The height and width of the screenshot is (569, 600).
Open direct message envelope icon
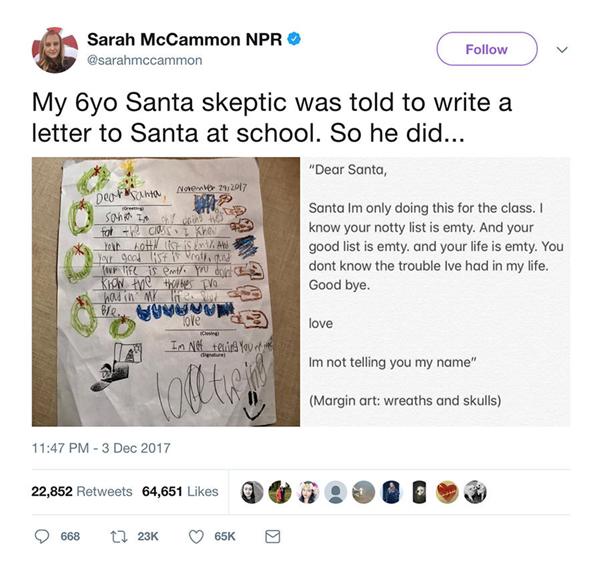pos(271,536)
